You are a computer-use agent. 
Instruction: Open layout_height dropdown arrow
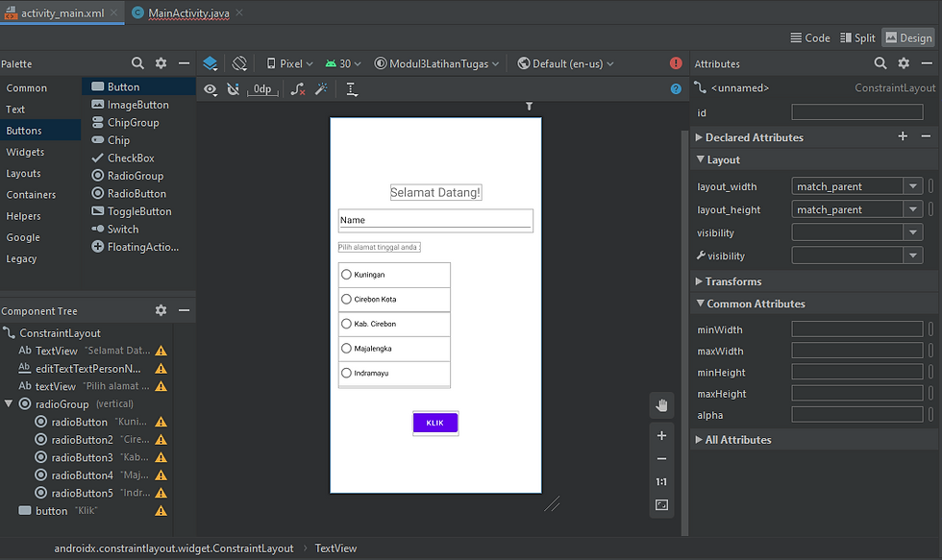point(912,208)
